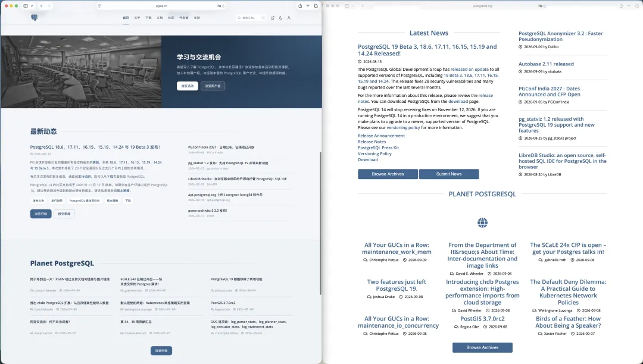Open The Default Deny Dilemma post
The height and width of the screenshot is (364, 643).
tap(568, 293)
